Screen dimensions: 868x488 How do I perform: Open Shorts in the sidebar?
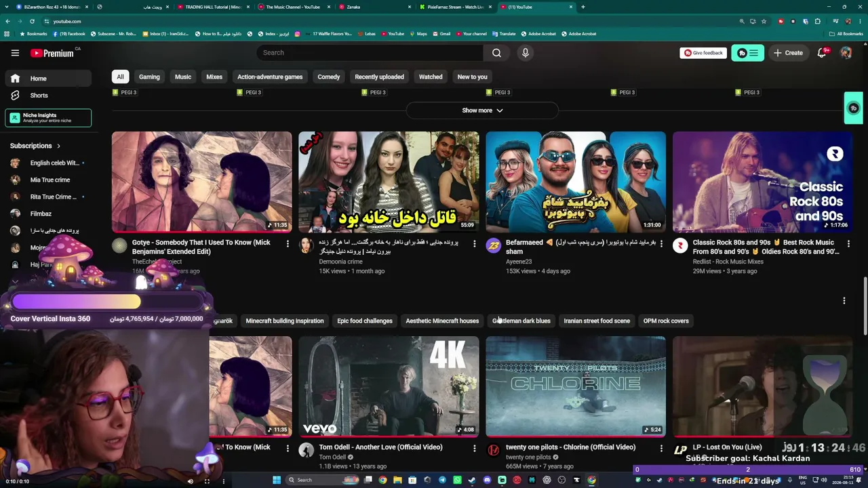click(47, 96)
